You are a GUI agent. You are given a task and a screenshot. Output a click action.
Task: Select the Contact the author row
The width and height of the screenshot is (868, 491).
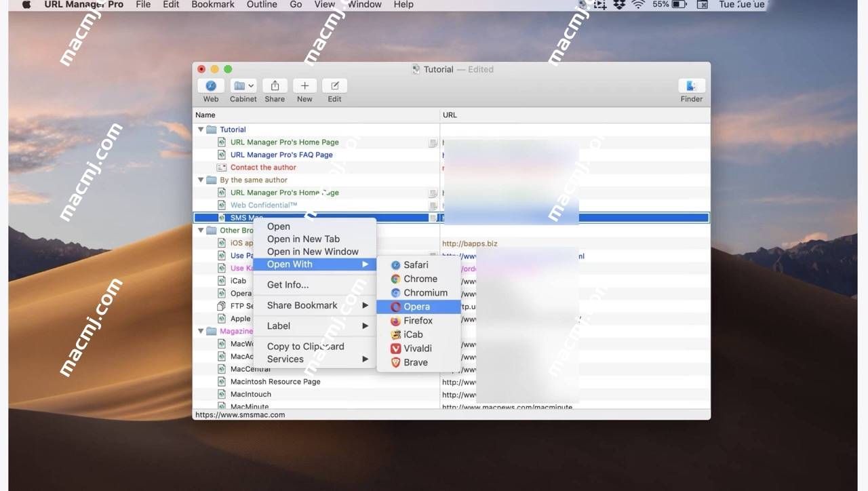(451, 168)
